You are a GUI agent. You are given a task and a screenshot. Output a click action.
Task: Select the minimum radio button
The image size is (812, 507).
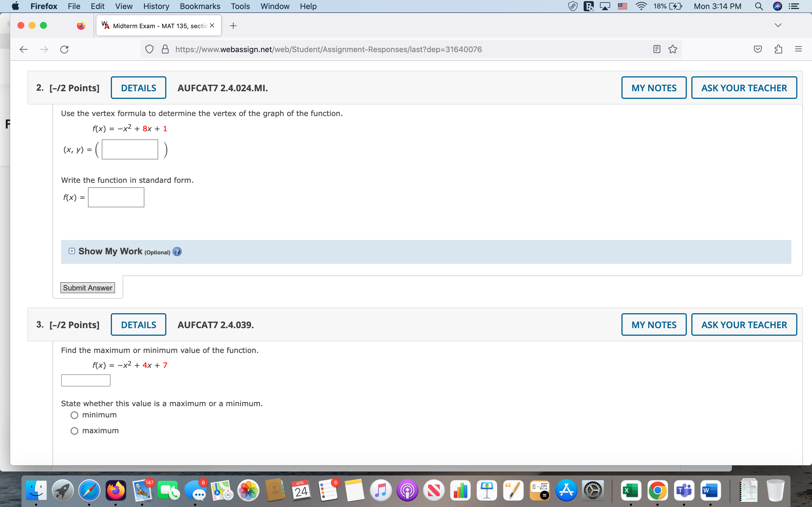pyautogui.click(x=74, y=415)
